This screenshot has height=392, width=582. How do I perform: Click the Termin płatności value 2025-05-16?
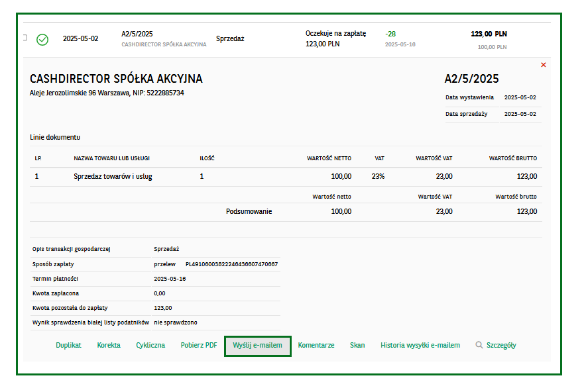(170, 279)
